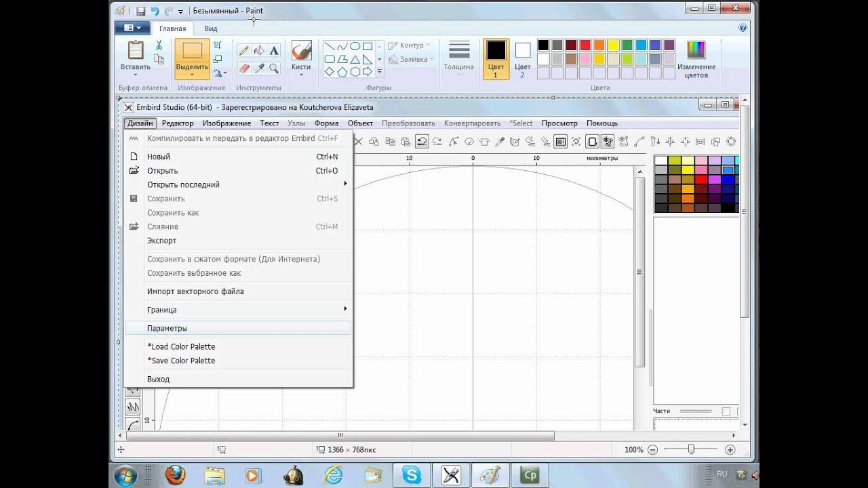Click the zoom slider handle in Paint
This screenshot has width=868, height=488.
691,449
